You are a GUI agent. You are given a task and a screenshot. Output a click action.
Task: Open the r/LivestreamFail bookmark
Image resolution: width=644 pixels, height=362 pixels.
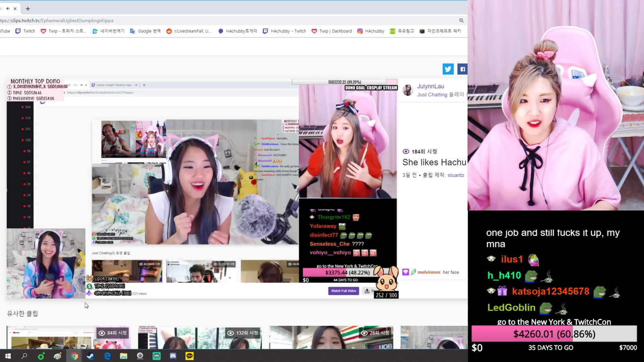[189, 31]
